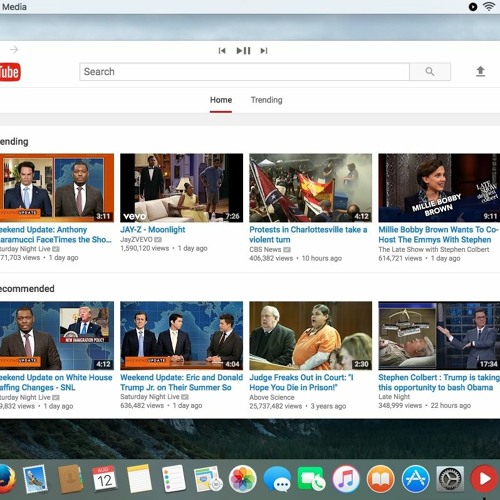500x500 pixels.
Task: Open Contacts from the Dock
Action: click(x=70, y=479)
